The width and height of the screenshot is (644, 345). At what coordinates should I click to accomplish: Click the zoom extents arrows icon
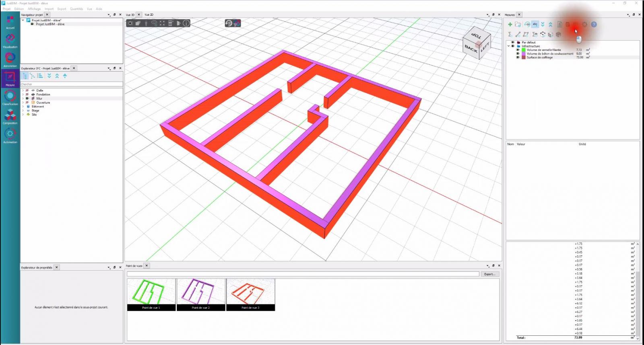(162, 23)
